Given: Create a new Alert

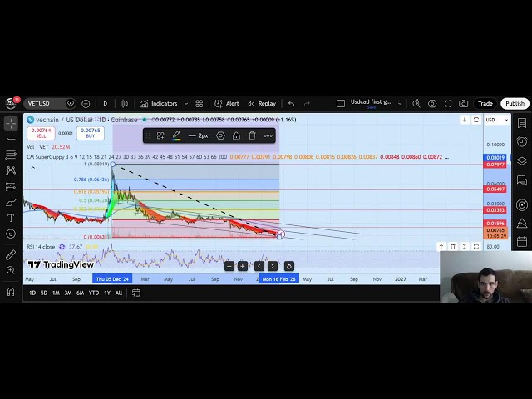Looking at the screenshot, I should click(x=227, y=104).
